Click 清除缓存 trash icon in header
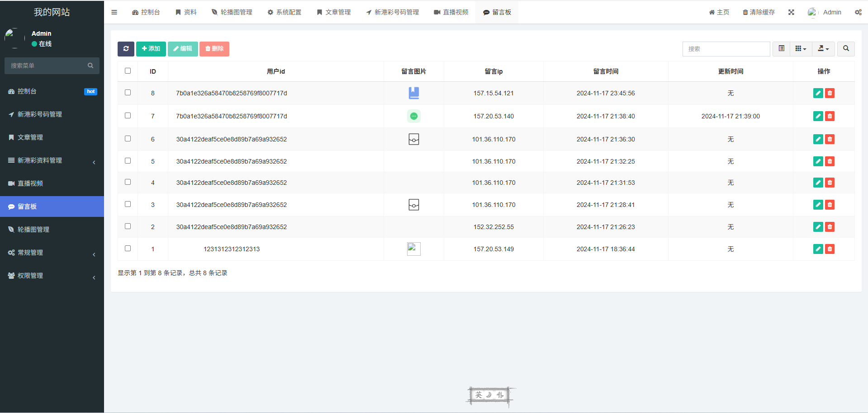The width and height of the screenshot is (868, 413). 745,12
